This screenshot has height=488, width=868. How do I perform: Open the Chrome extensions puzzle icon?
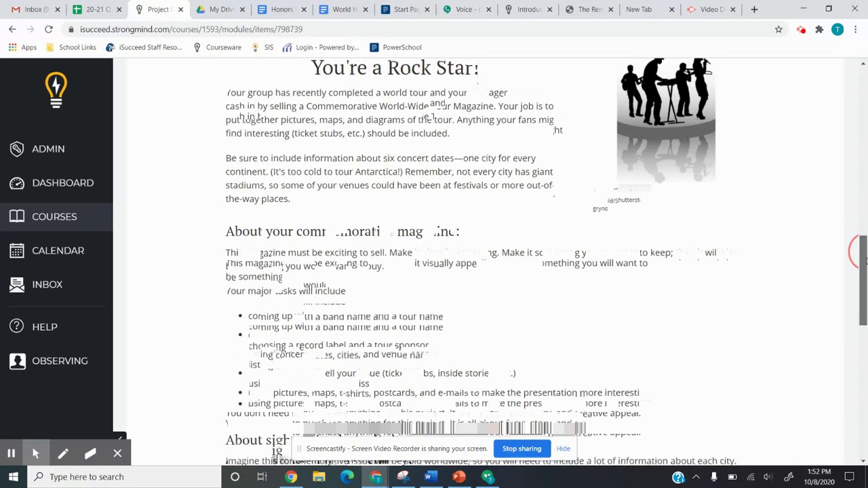[x=819, y=29]
